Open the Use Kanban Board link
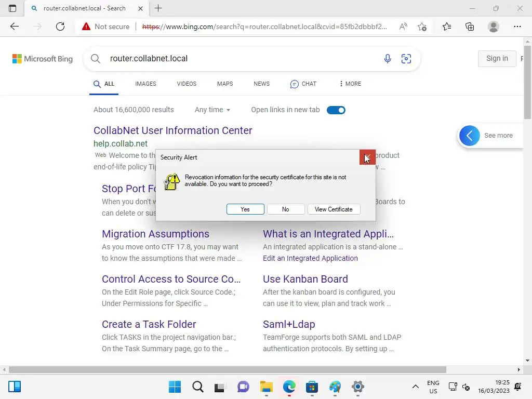Image resolution: width=532 pixels, height=399 pixels. coord(305,279)
